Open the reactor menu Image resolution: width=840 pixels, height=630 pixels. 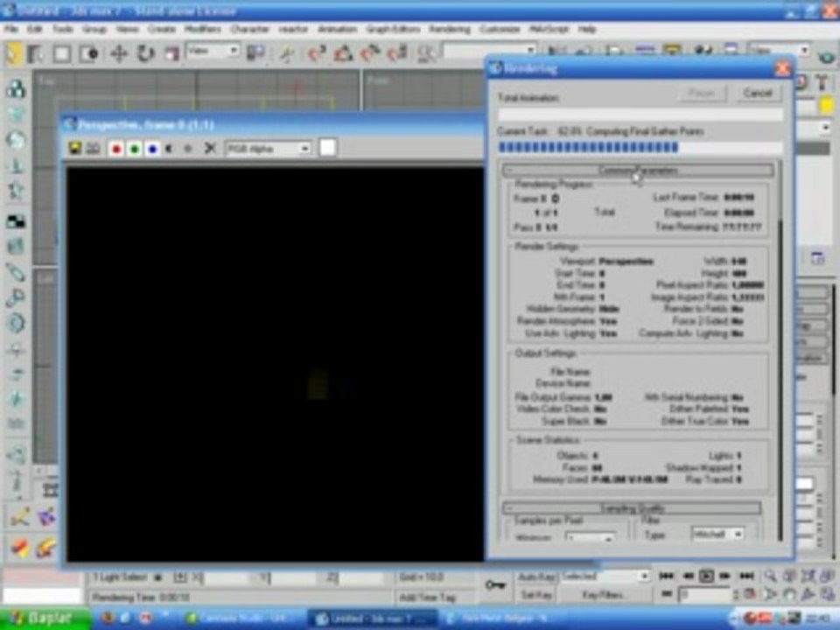tap(293, 29)
